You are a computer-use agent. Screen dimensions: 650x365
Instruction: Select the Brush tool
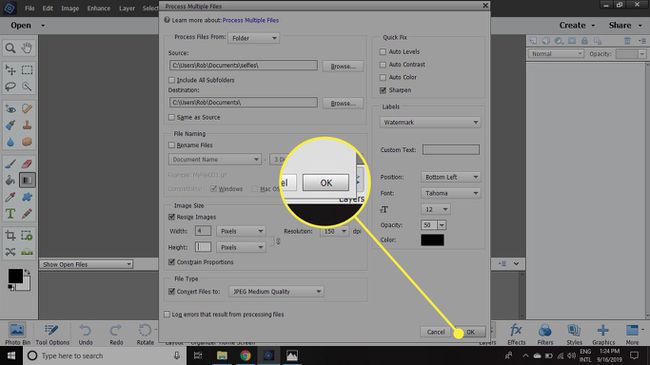click(10, 164)
